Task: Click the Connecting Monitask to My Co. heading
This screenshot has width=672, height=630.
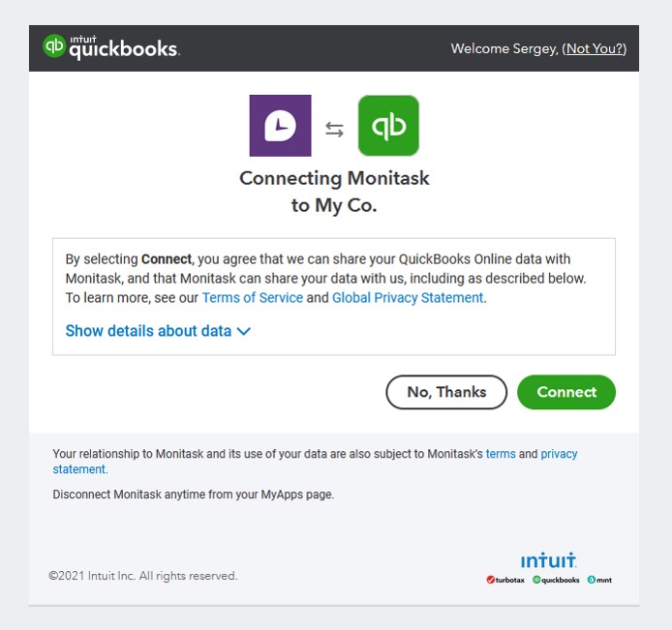Action: [x=334, y=192]
